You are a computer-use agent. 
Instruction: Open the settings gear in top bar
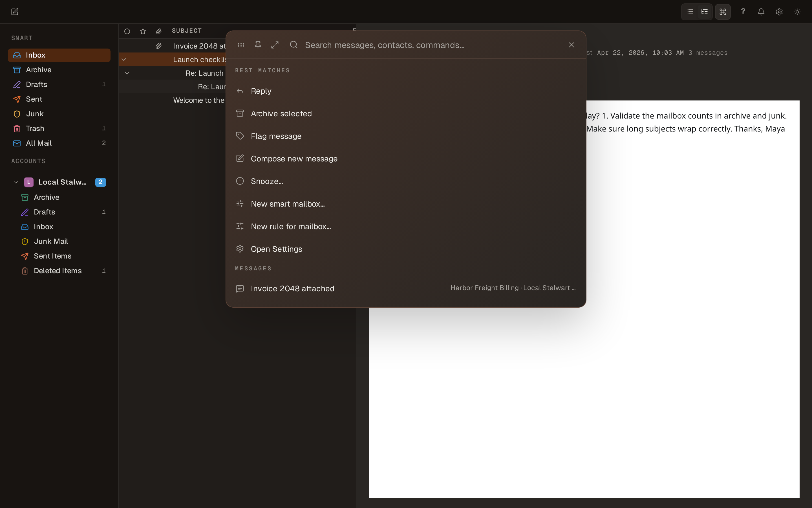coord(779,12)
